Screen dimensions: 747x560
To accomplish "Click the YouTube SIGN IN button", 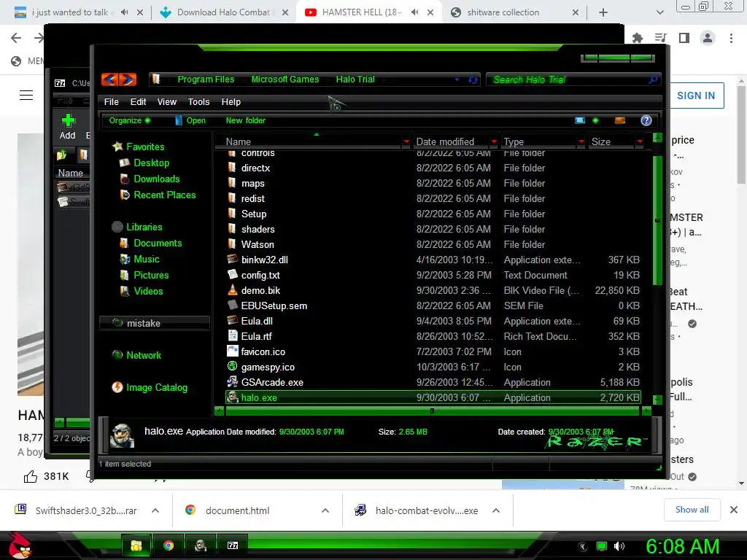I will (695, 96).
